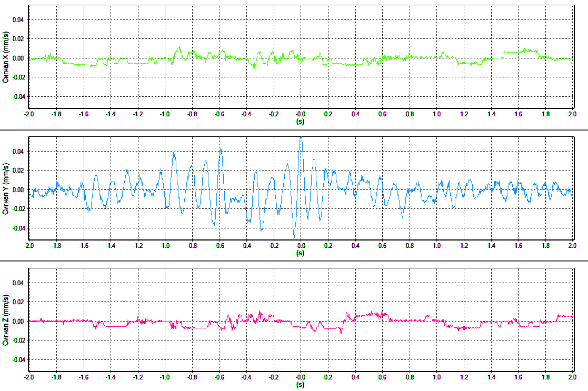
Task: Click the Сигнал Y (mm/s) axis label
Action: click(5, 189)
